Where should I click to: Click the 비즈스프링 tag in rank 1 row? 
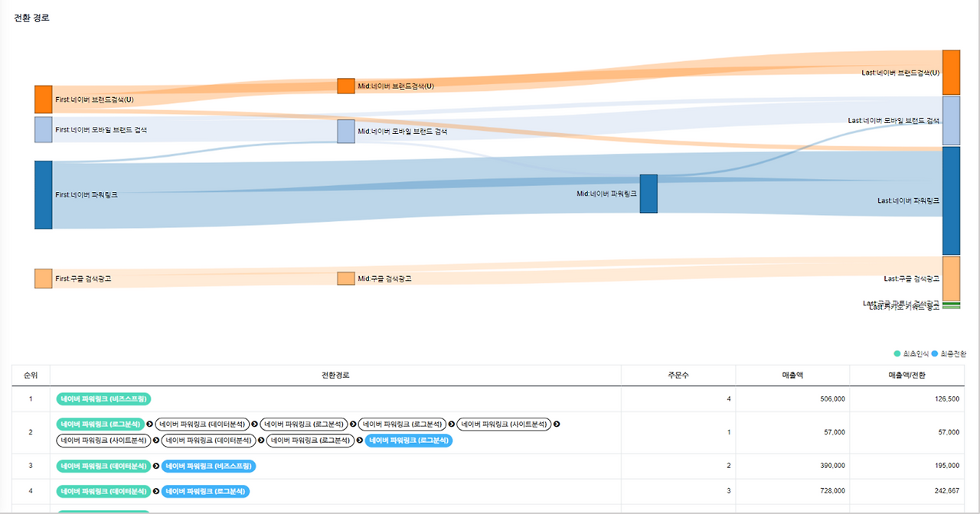tap(104, 399)
